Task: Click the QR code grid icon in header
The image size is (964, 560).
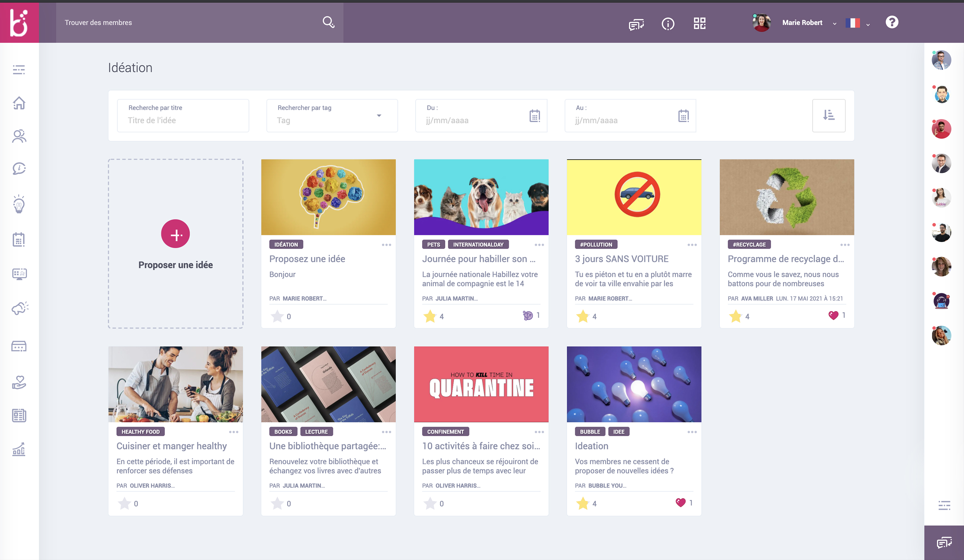Action: pos(699,23)
